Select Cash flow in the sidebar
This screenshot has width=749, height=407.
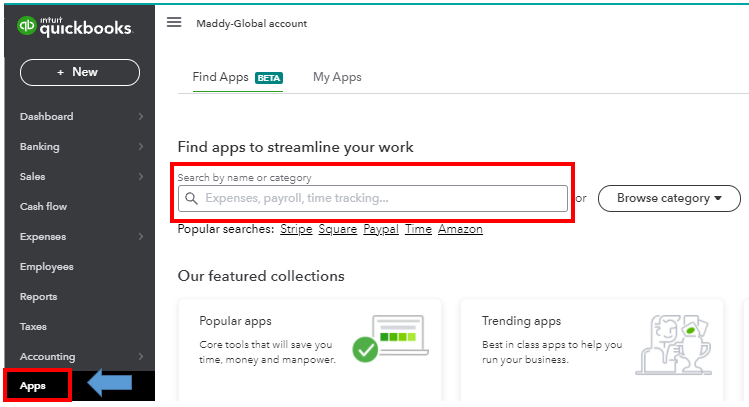click(43, 207)
